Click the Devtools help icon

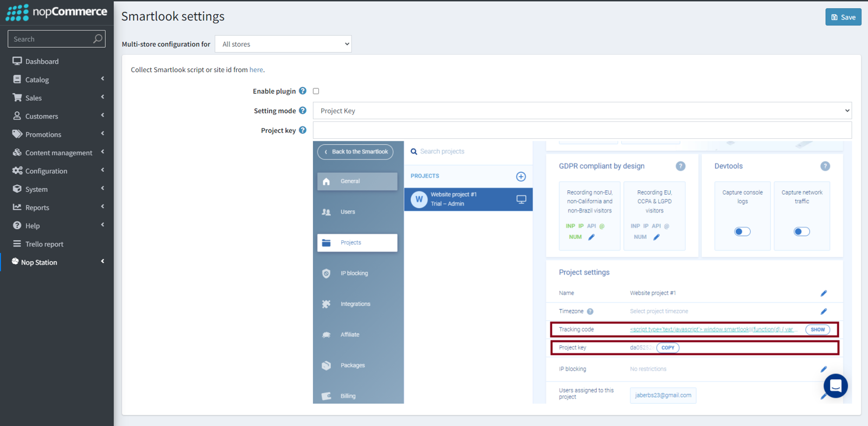coord(825,166)
